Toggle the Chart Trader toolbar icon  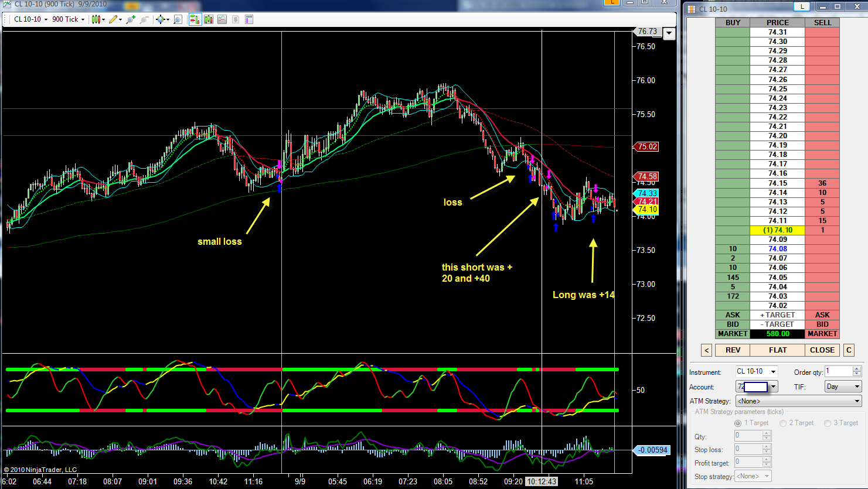[195, 19]
